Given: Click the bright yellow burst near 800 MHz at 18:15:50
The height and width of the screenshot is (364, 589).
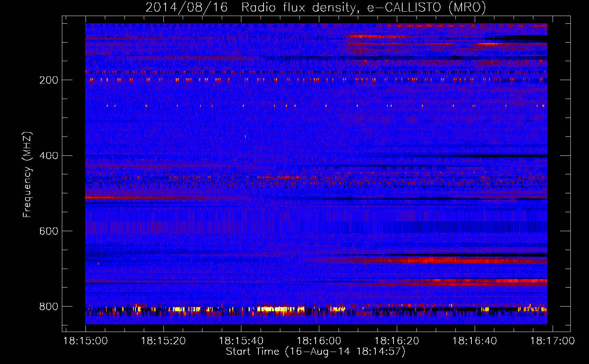Looking at the screenshot, I should coord(280,309).
